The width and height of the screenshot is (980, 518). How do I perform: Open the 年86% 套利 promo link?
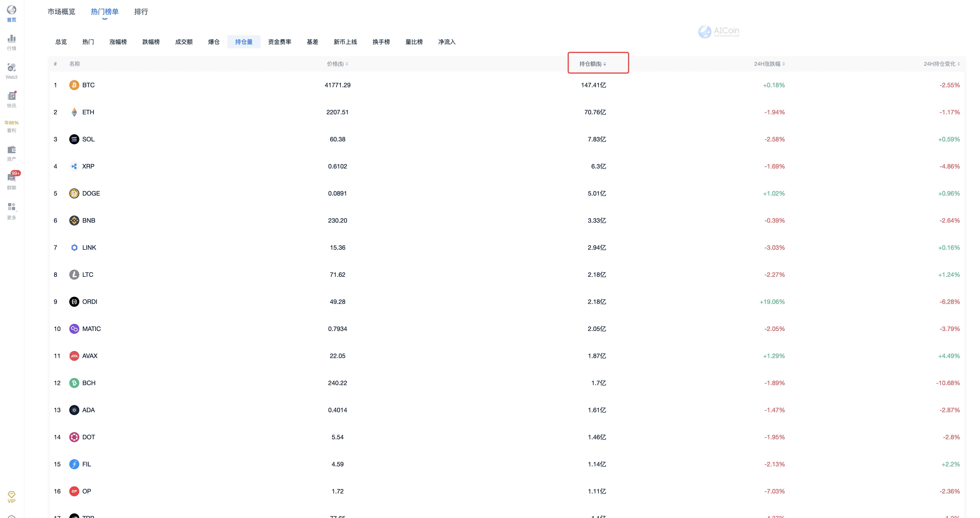[11, 127]
